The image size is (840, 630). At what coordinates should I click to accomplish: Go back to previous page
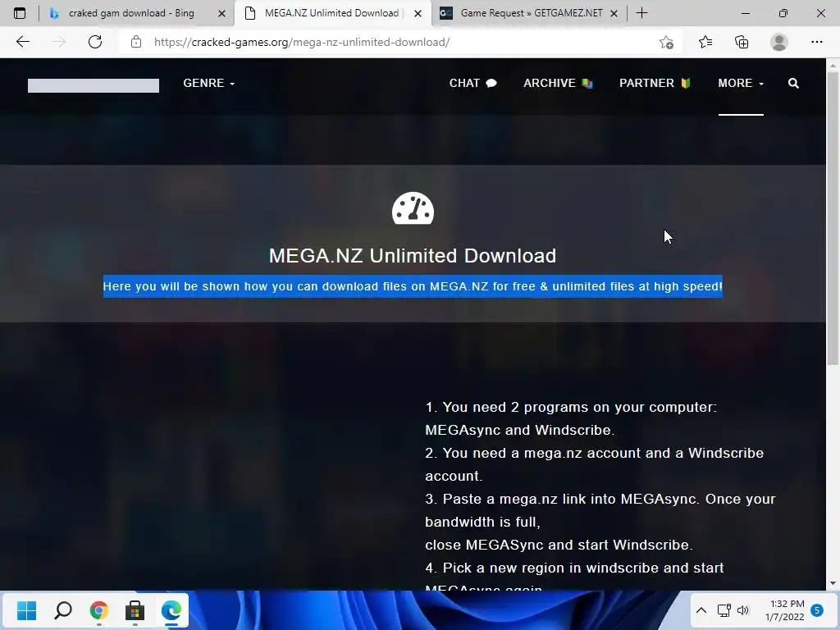coord(22,42)
